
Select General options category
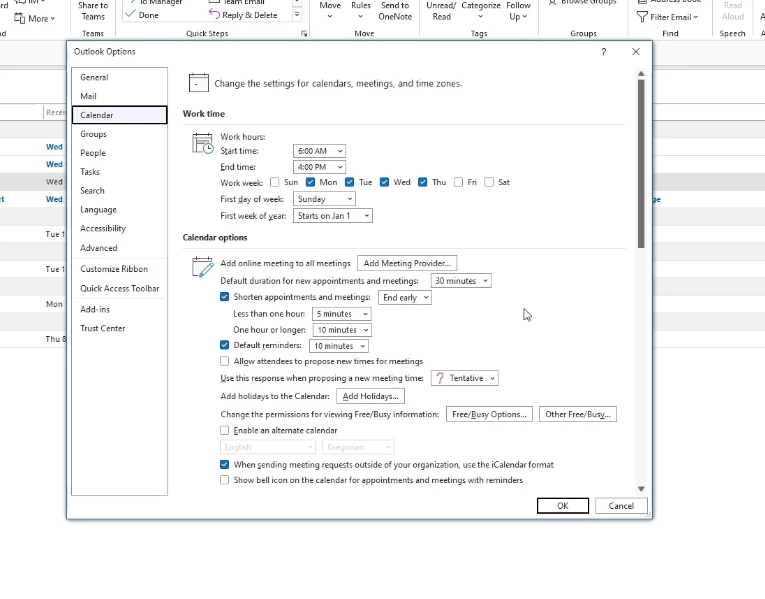point(120,78)
